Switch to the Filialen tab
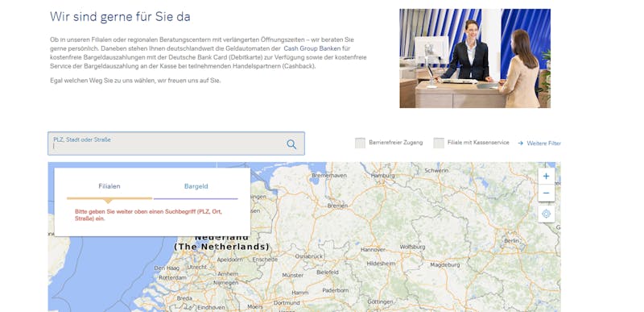 click(x=109, y=186)
